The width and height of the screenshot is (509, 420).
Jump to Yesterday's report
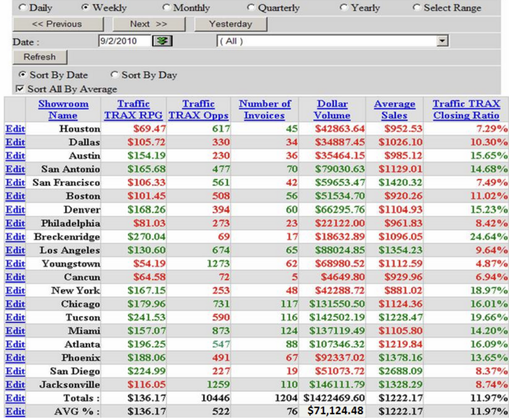[x=230, y=24]
